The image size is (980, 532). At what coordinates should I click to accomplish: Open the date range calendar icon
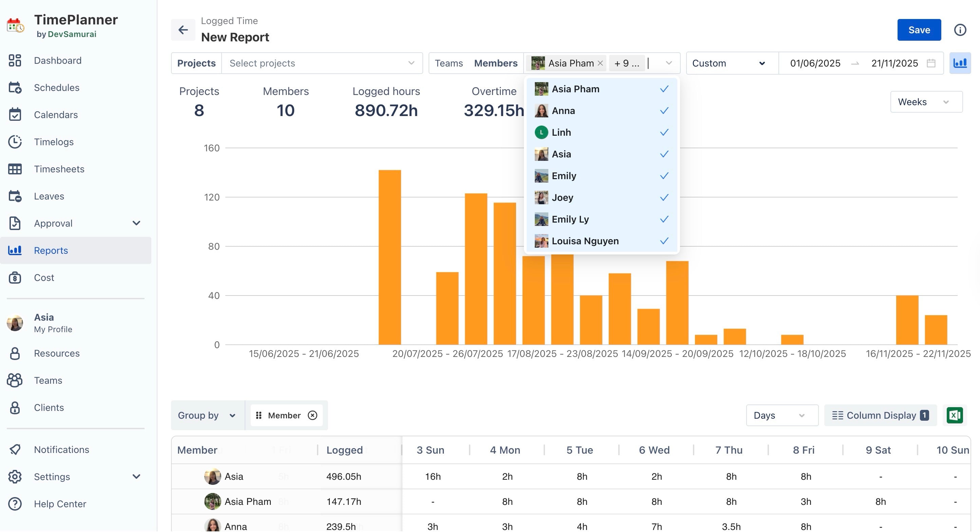tap(931, 63)
